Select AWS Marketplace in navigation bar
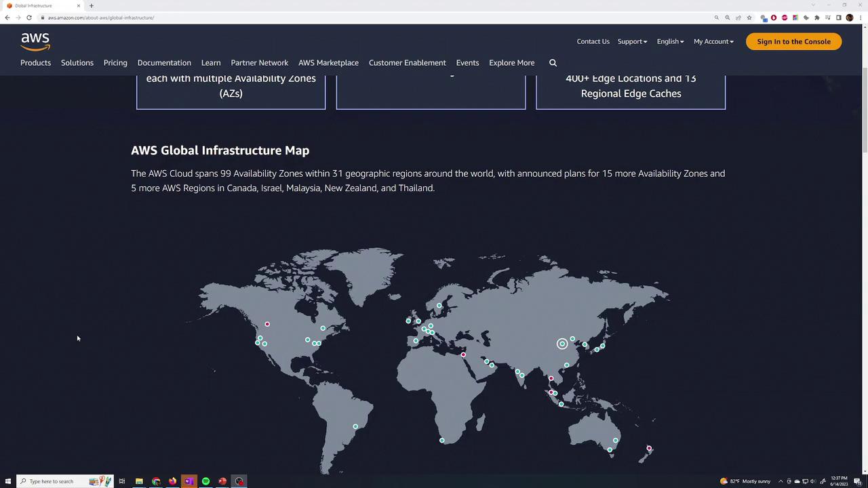Viewport: 868px width, 488px height. [x=328, y=63]
